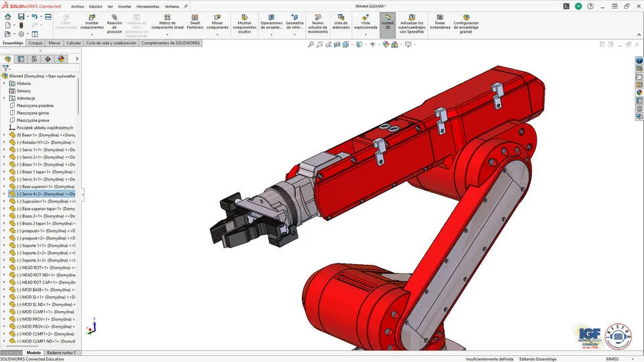Open ConfigurationManager tab icon

[x=34, y=59]
